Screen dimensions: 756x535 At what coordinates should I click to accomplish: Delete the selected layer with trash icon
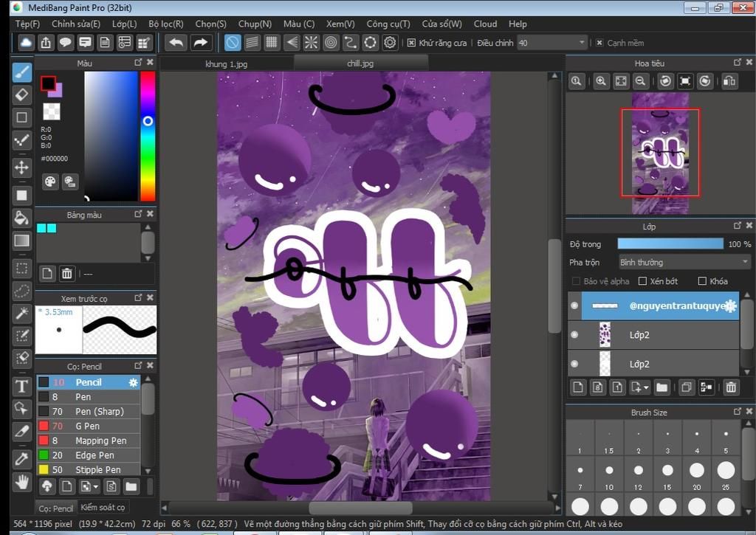pyautogui.click(x=731, y=387)
